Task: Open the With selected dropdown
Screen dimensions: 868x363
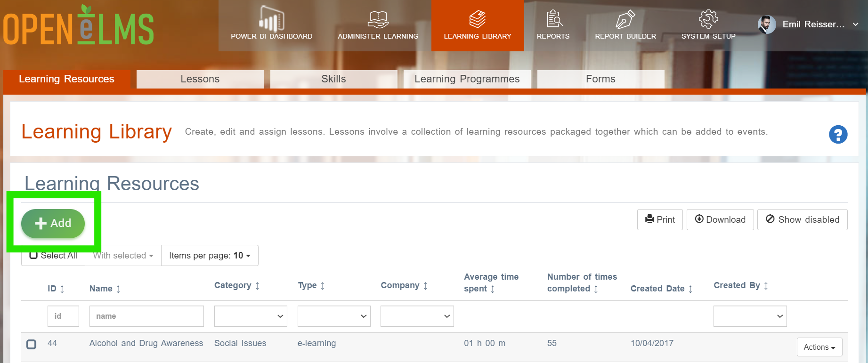Action: tap(123, 255)
